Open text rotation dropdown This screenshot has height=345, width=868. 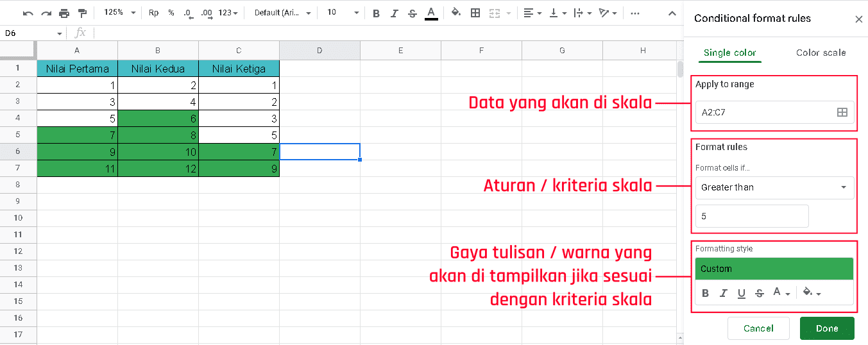[x=608, y=13]
